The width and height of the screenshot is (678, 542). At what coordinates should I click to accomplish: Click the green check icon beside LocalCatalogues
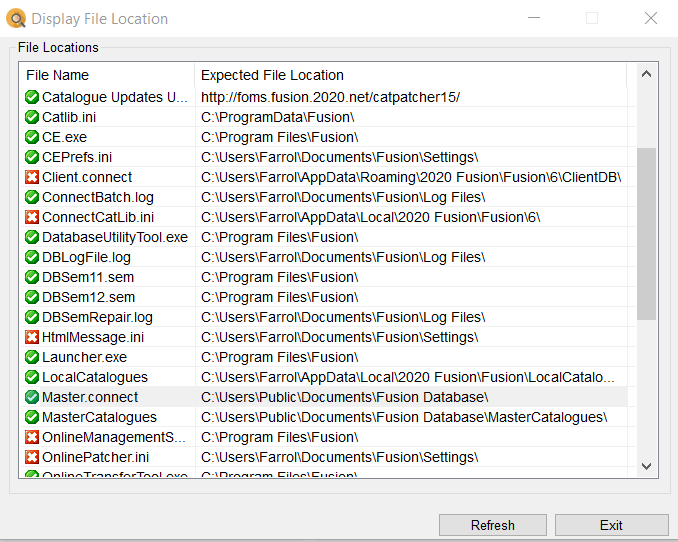(32, 377)
